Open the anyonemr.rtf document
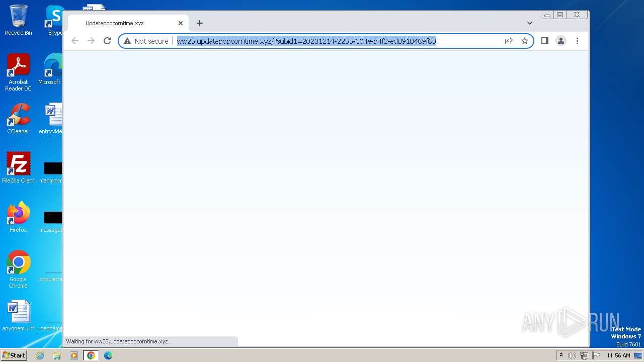The image size is (644, 362). click(18, 316)
